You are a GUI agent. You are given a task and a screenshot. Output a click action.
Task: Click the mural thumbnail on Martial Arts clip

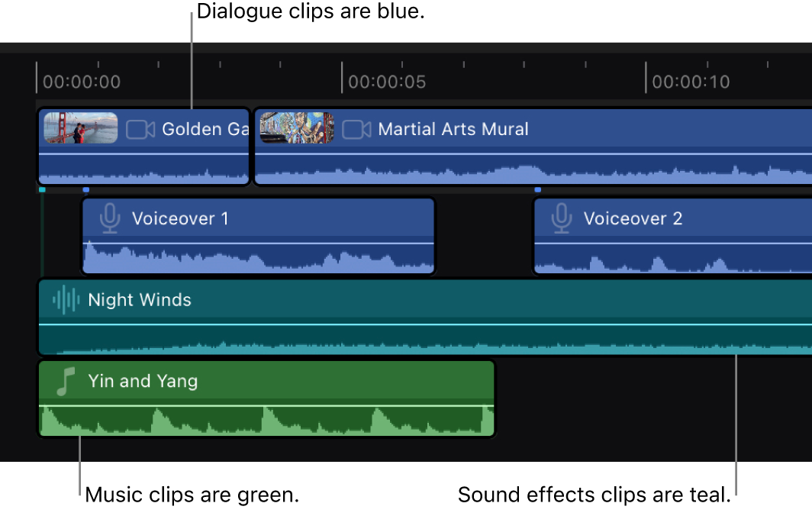[296, 129]
